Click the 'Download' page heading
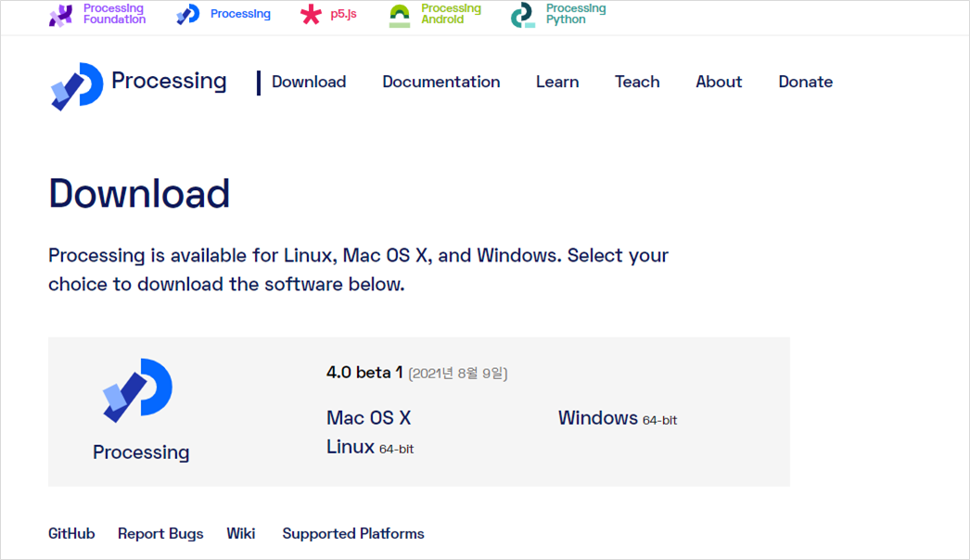Viewport: 970px width, 560px height. tap(139, 193)
